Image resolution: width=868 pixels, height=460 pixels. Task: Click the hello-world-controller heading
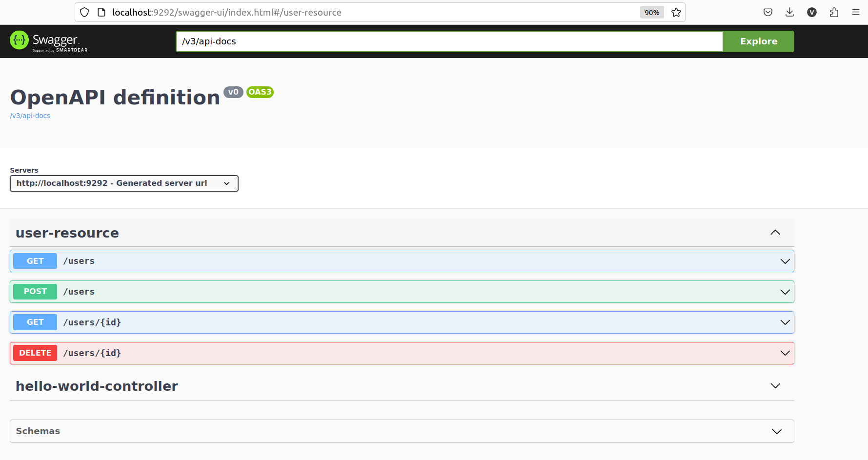(97, 386)
